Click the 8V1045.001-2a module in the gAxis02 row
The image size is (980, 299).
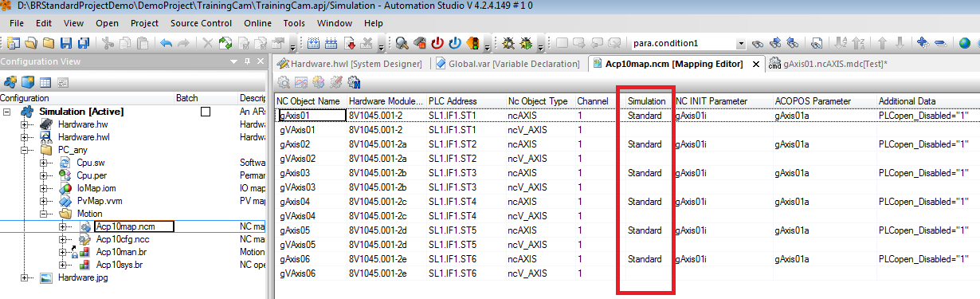(386, 144)
